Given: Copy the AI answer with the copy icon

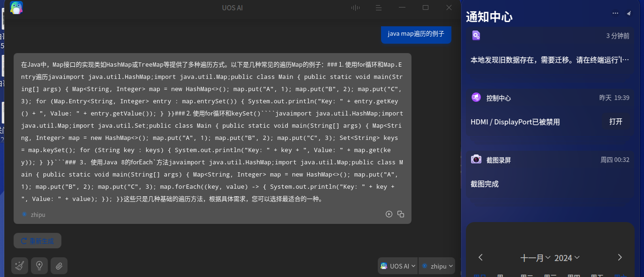Looking at the screenshot, I should 401,214.
